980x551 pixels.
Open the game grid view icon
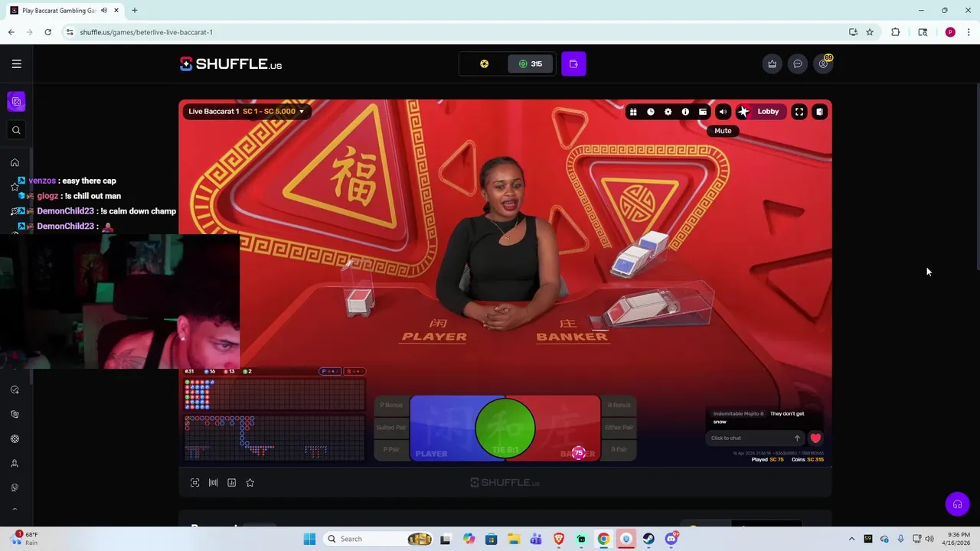point(633,112)
